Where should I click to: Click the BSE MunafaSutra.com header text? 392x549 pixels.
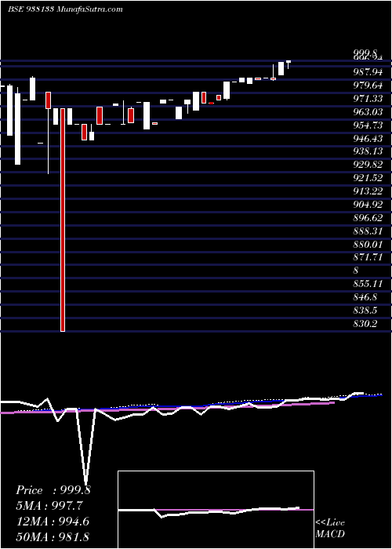(65, 9)
